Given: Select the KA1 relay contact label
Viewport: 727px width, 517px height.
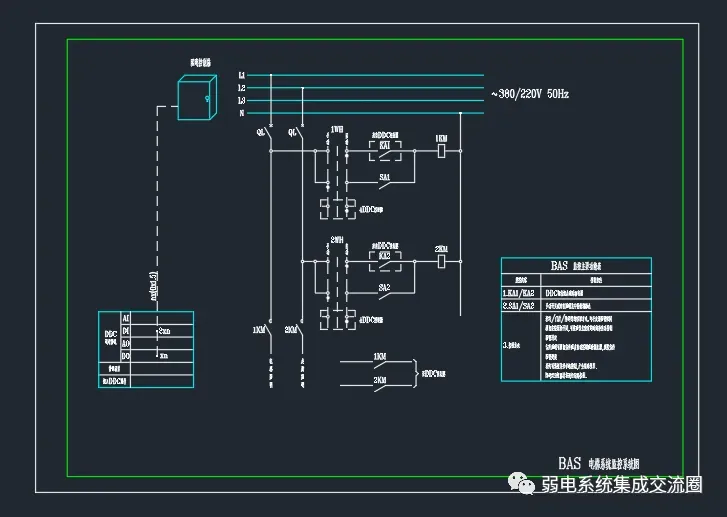Looking at the screenshot, I should click(x=385, y=145).
